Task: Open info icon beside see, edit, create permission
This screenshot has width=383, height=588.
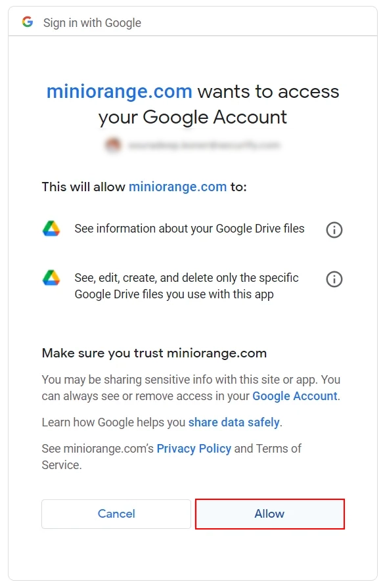Action: pos(334,279)
